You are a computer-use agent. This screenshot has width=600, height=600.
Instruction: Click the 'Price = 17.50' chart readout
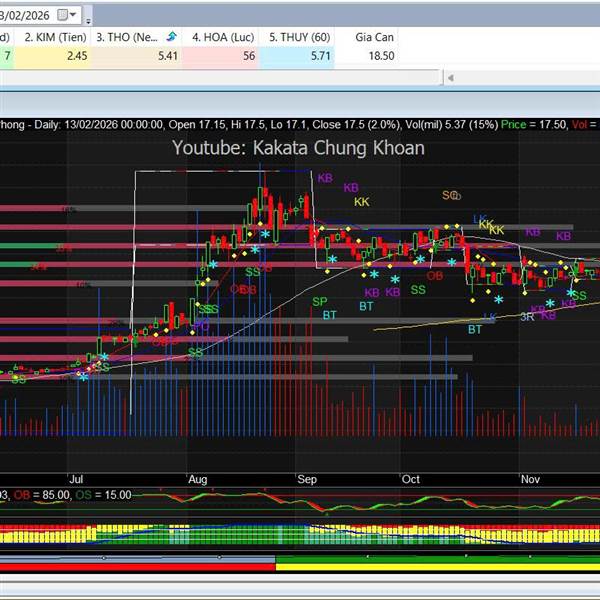[x=534, y=124]
